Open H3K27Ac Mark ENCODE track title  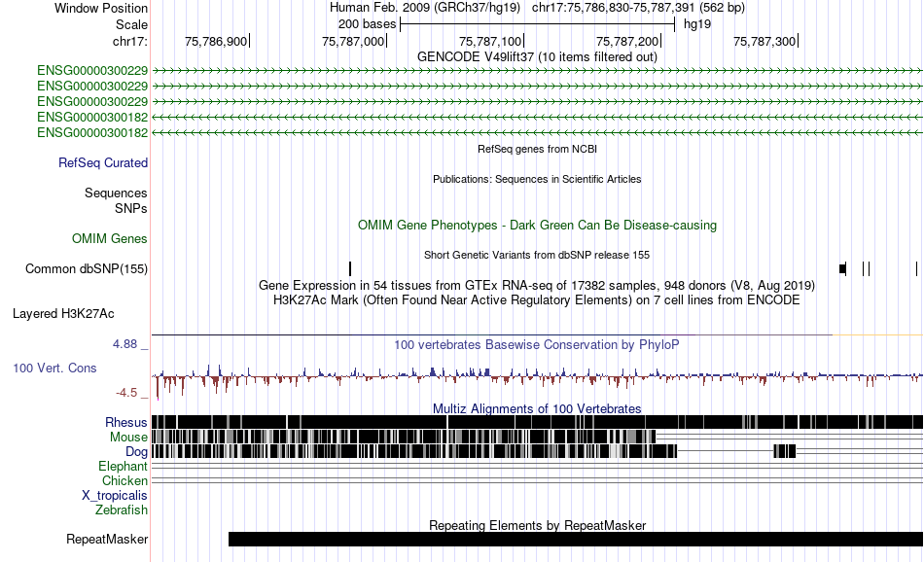tap(537, 300)
